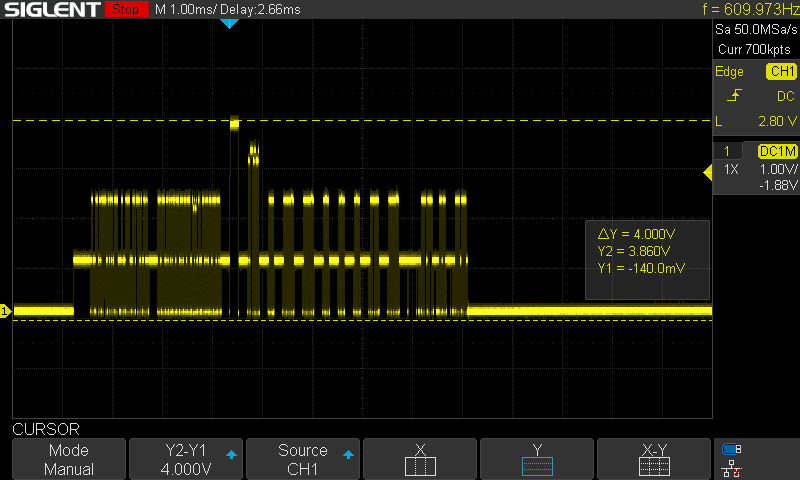Click the frequency counter f = 609.973Hz

pos(751,9)
